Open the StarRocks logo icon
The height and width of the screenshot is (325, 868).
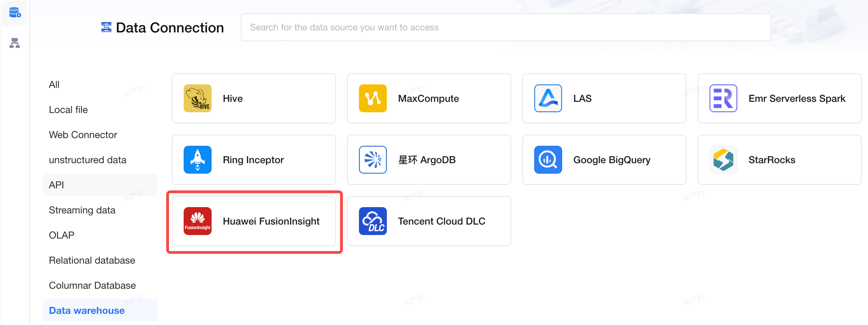pos(723,160)
